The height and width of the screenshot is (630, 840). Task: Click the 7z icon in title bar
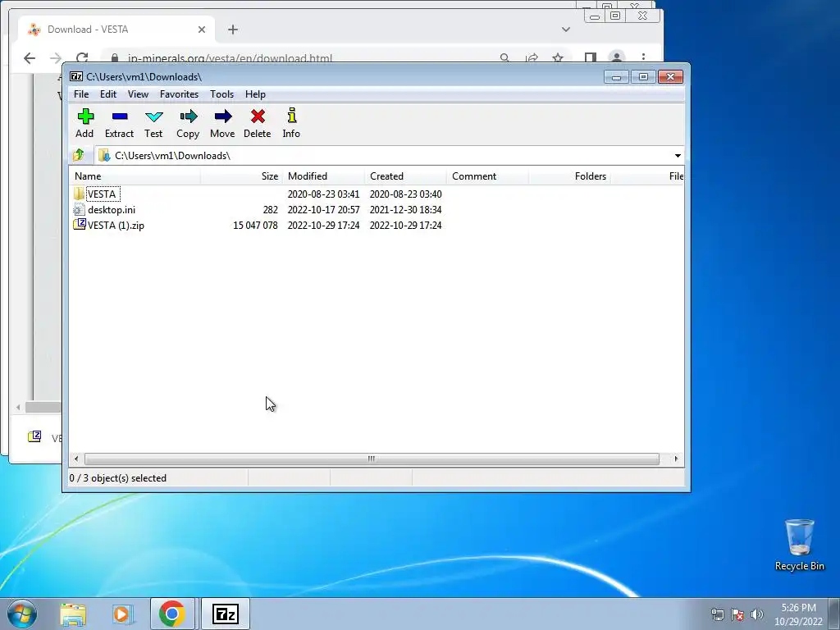click(x=76, y=76)
